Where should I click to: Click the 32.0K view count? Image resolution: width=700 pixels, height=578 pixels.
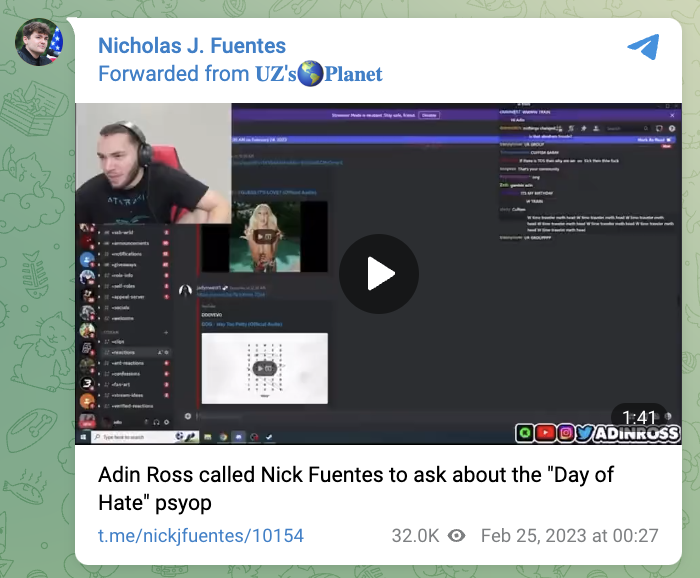[415, 536]
